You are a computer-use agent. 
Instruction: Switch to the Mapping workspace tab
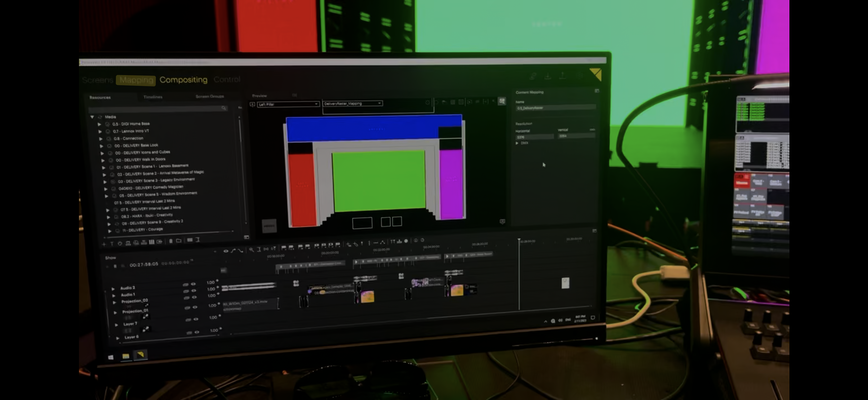click(136, 80)
